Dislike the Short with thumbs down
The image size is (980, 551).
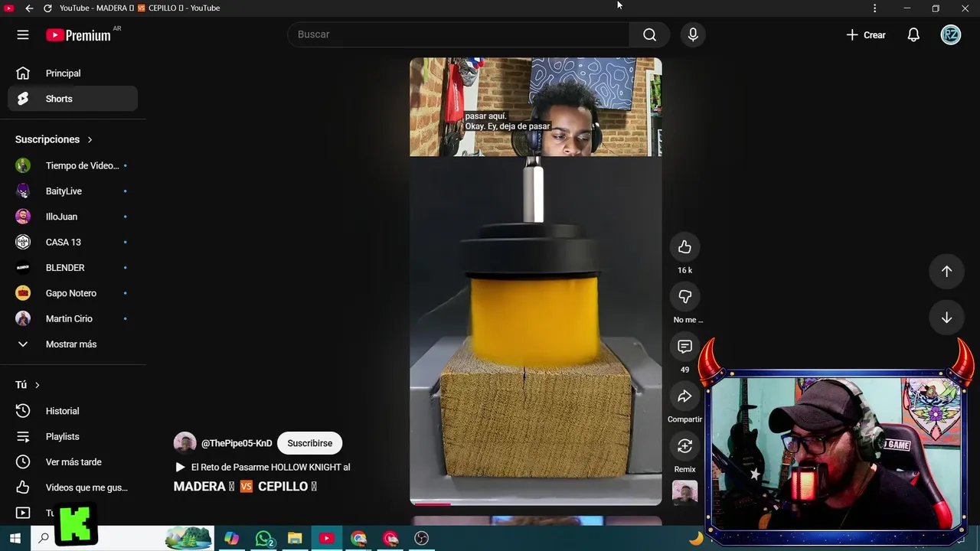684,296
